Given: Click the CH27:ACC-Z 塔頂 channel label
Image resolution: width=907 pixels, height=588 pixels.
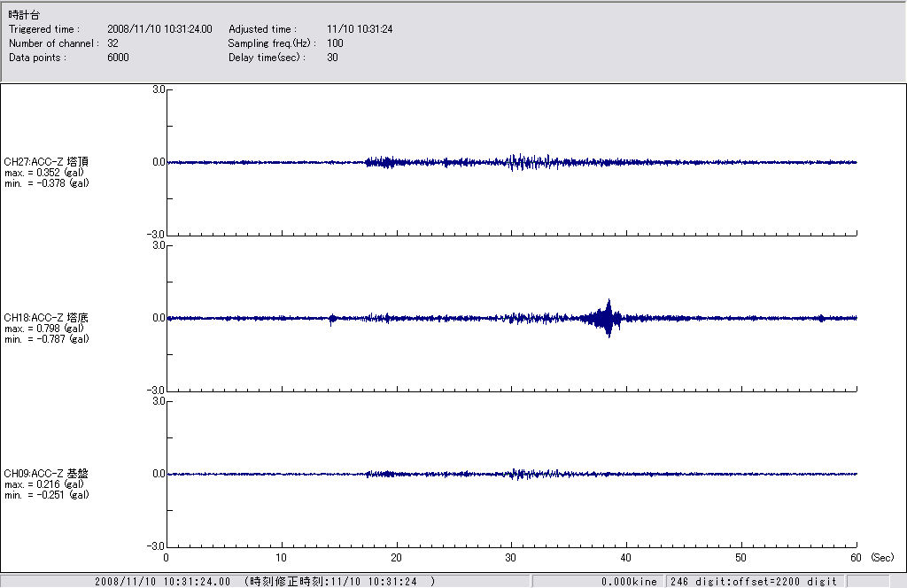Looking at the screenshot, I should click(46, 162).
